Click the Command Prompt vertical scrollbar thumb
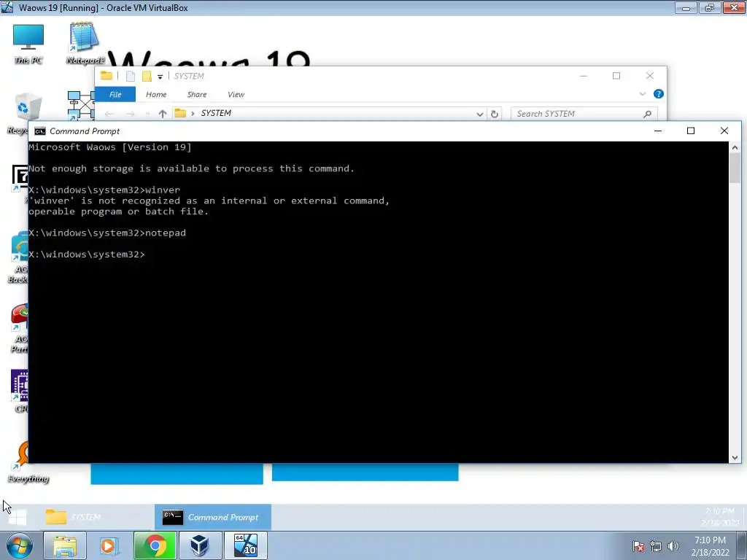 (x=735, y=168)
